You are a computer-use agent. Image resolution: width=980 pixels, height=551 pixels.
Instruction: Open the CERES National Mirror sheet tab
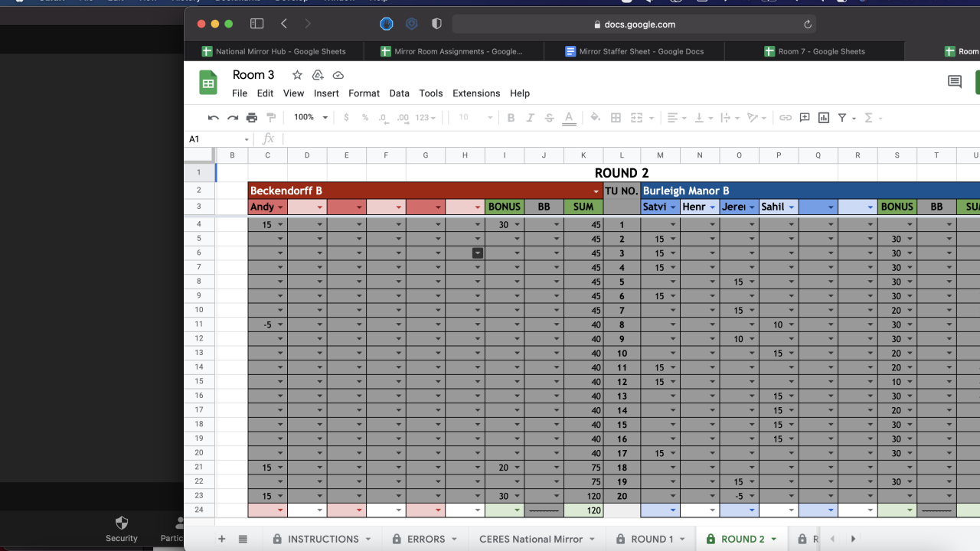[537, 539]
